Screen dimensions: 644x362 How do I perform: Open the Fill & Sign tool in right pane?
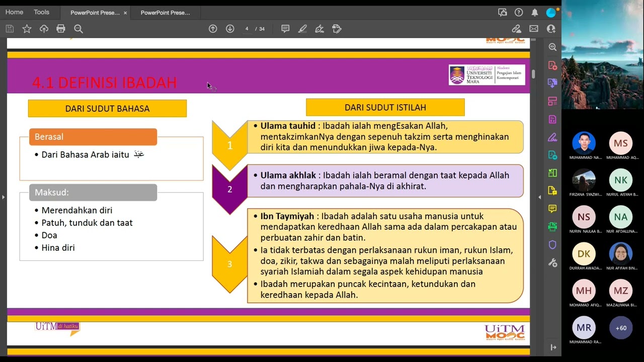pyautogui.click(x=552, y=137)
